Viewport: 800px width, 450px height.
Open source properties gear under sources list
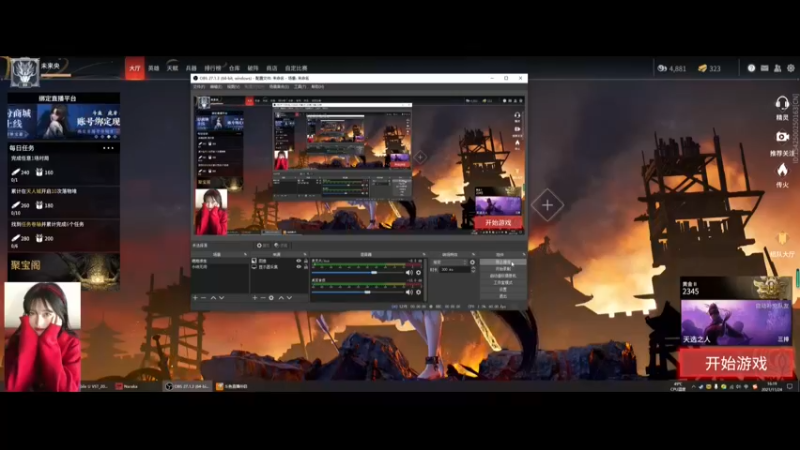click(271, 297)
